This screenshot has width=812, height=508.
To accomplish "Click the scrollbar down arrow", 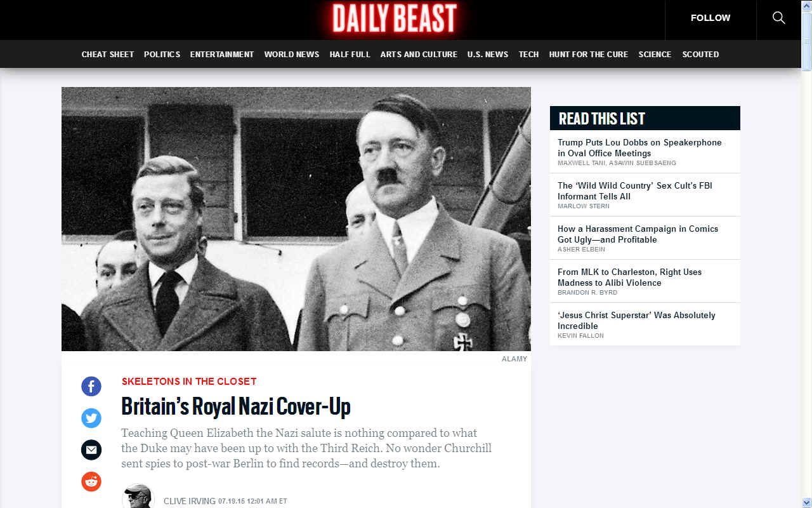I will (x=806, y=503).
